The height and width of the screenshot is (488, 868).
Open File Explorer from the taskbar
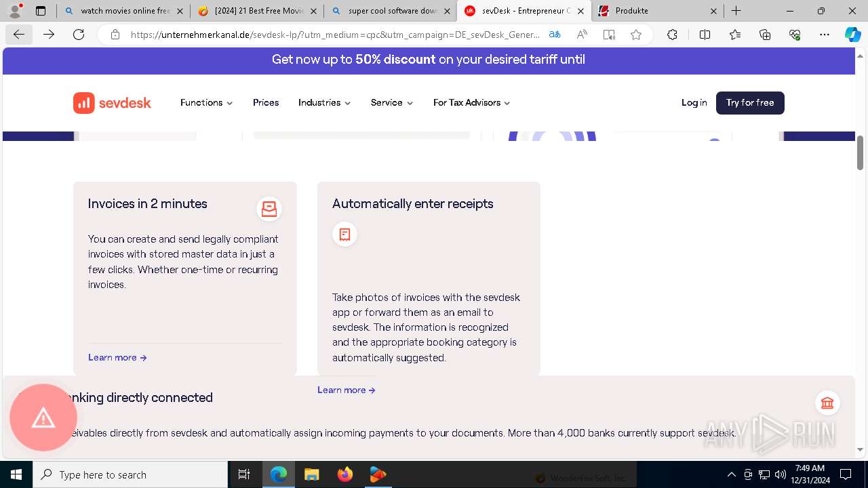tap(311, 474)
